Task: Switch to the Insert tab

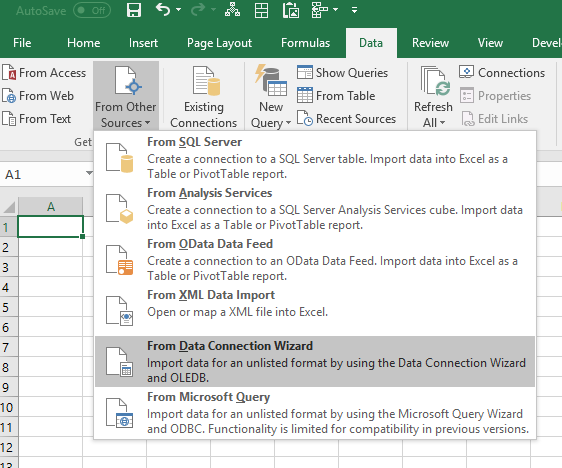Action: click(143, 43)
